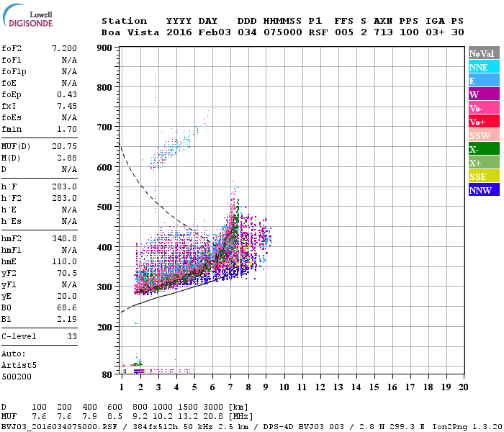This screenshot has height=432, width=504.
Task: Click the E blue legend swatch
Action: click(x=484, y=81)
